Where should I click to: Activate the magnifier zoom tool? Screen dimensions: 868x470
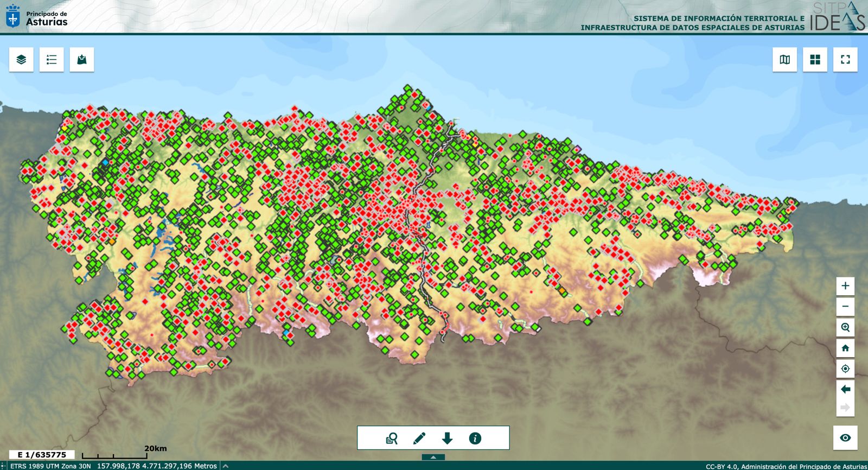click(845, 327)
